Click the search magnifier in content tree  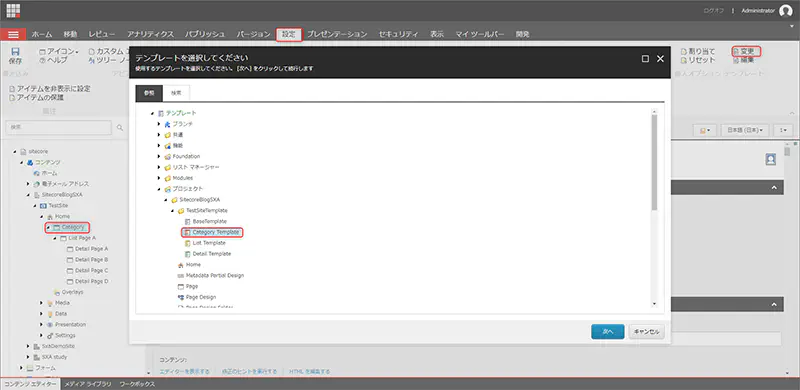point(120,128)
